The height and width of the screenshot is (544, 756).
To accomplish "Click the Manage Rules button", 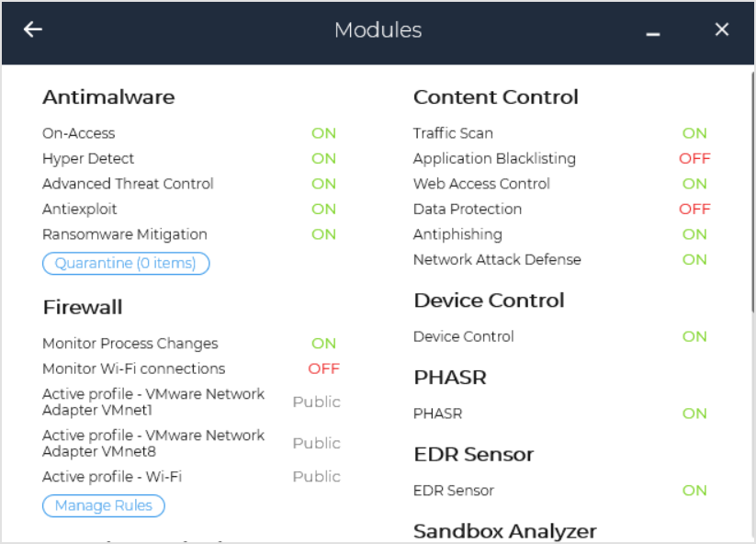I will click(x=104, y=506).
